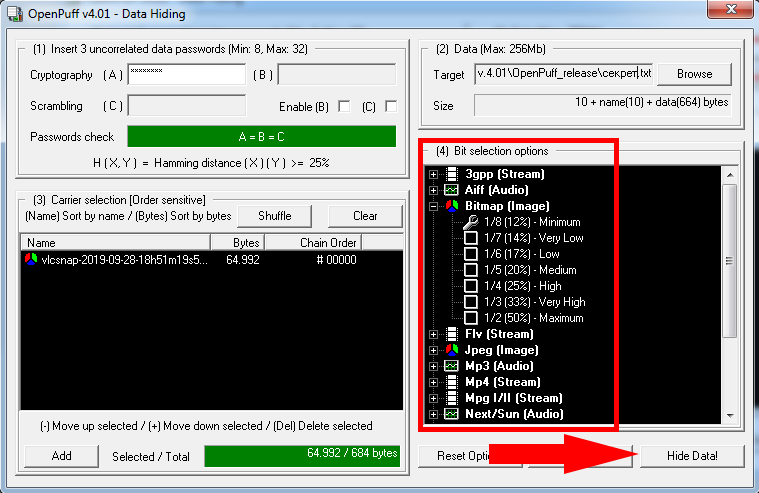Check the 1/2 (50%) Maximum option
The width and height of the screenshot is (759, 493).
point(471,318)
